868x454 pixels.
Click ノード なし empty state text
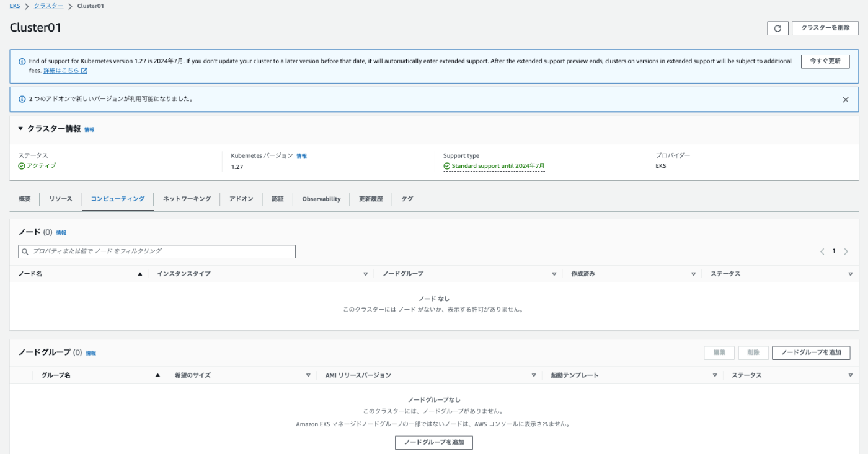click(x=434, y=299)
